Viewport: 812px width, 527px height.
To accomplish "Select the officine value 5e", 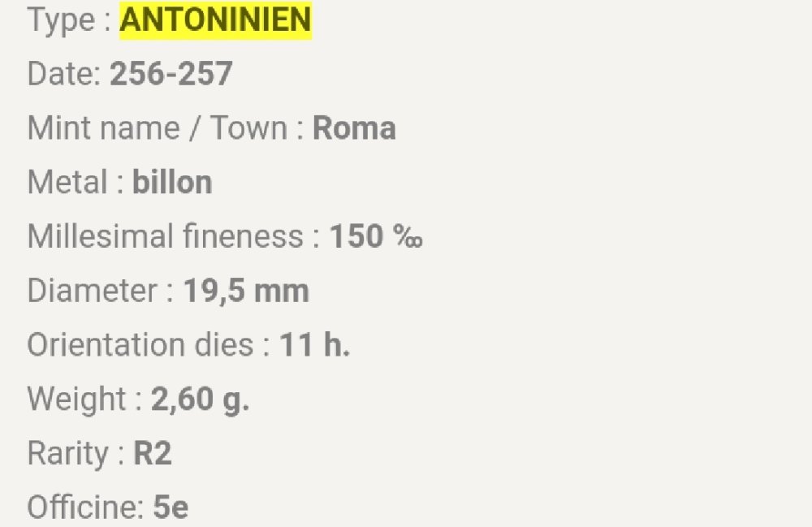I will tap(171, 508).
